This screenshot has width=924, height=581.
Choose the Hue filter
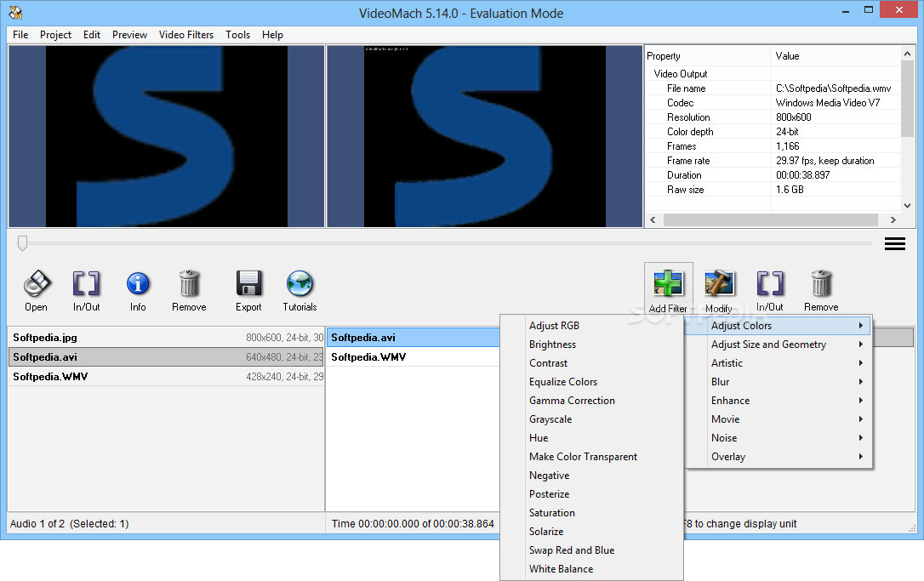[x=591, y=438]
